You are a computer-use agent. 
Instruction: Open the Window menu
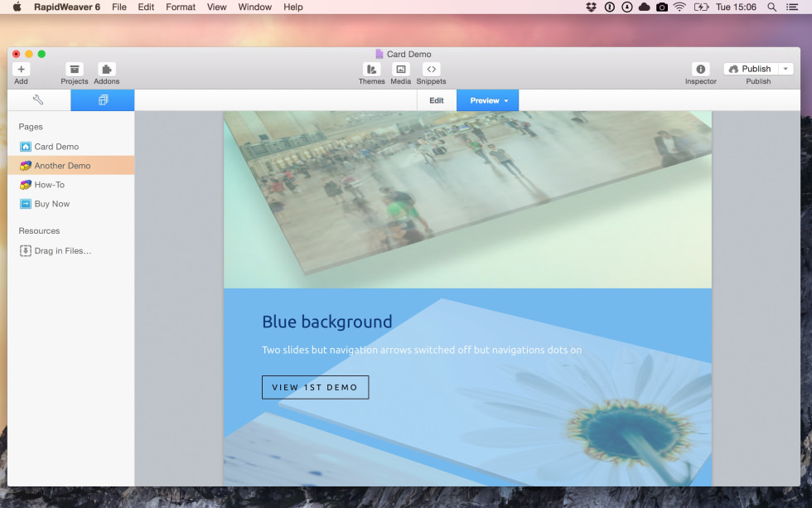[x=255, y=7]
